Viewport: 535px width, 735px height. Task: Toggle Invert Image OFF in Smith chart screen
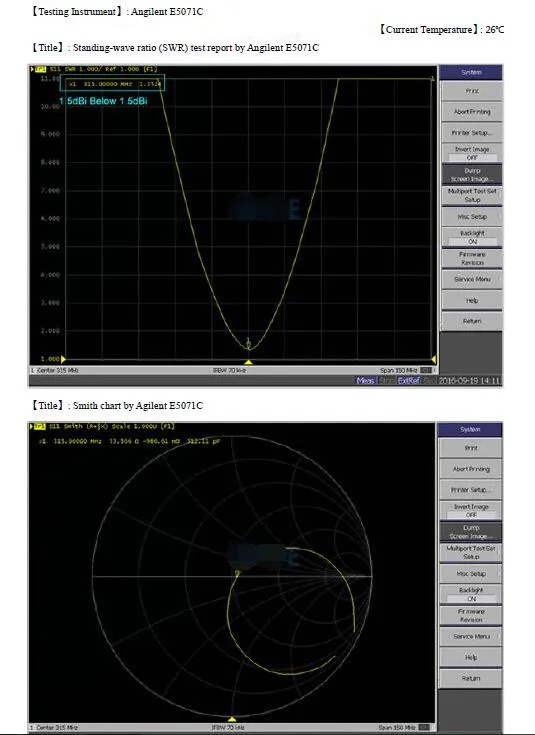pyautogui.click(x=471, y=510)
